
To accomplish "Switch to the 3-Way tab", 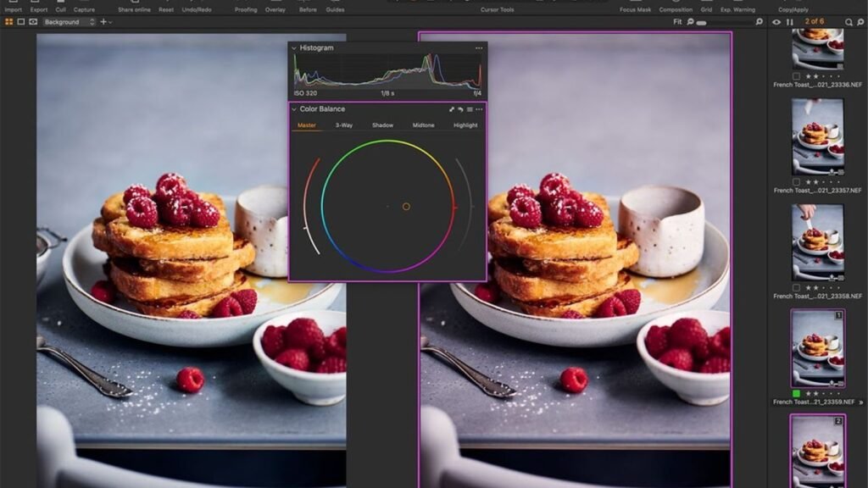I will click(x=344, y=125).
